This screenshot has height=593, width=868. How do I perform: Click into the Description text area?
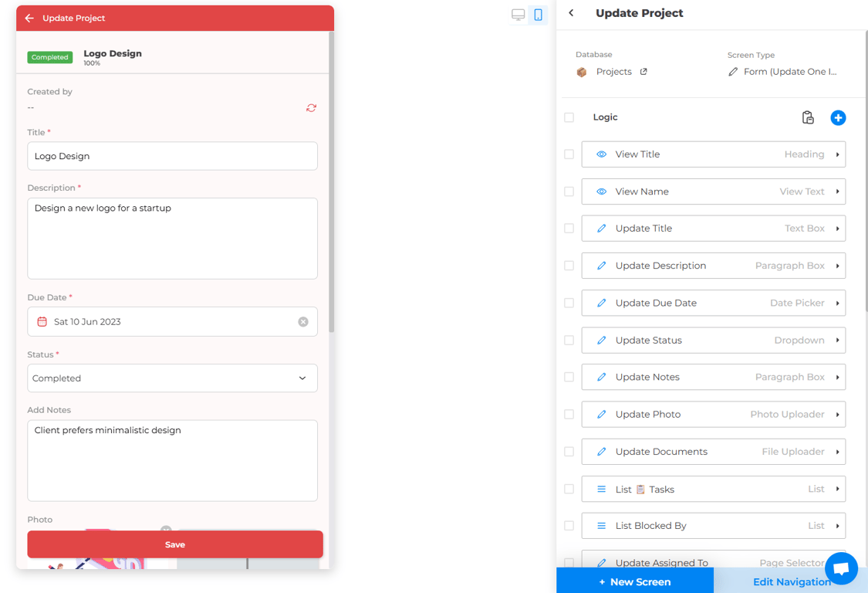coord(172,239)
